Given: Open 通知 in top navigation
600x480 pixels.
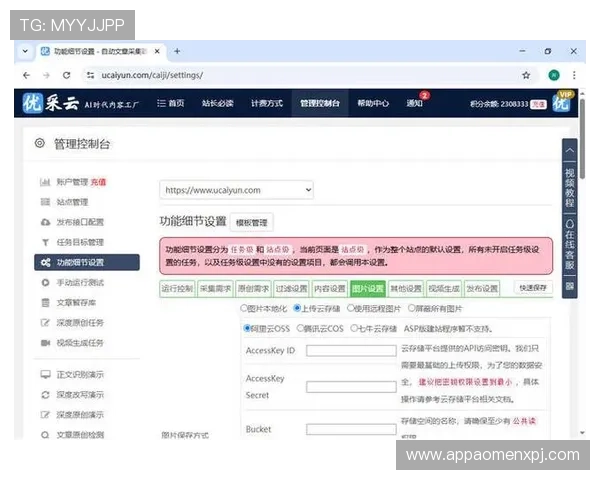Looking at the screenshot, I should point(414,103).
